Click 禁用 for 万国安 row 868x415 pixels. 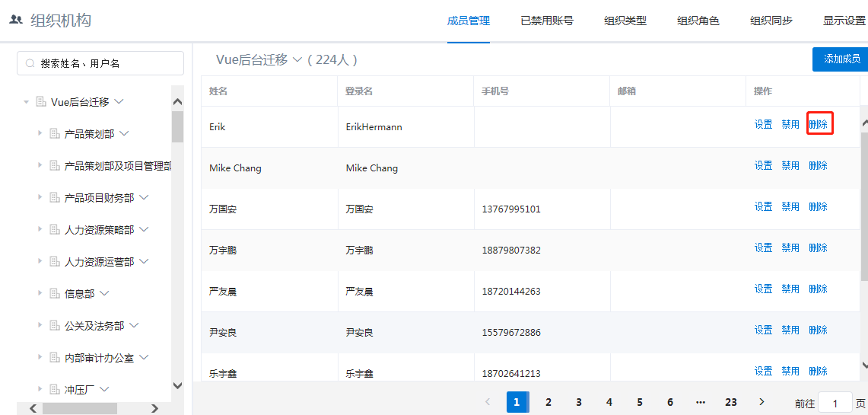790,206
